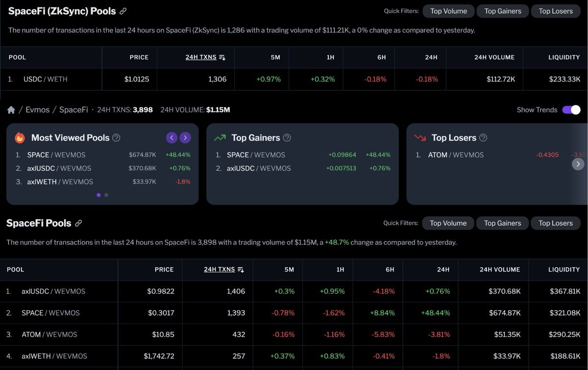
Task: Click the 1,306 transactions cell
Action: pyautogui.click(x=218, y=79)
